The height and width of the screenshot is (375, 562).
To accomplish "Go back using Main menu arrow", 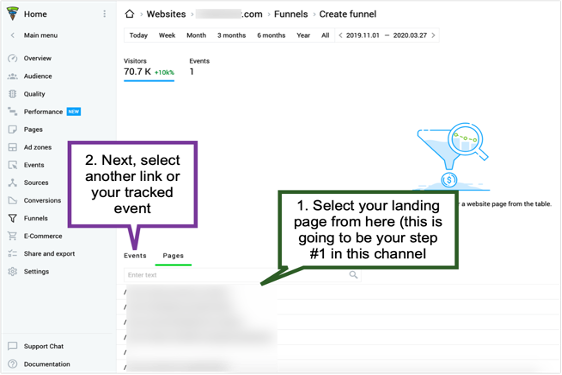I will coord(13,35).
